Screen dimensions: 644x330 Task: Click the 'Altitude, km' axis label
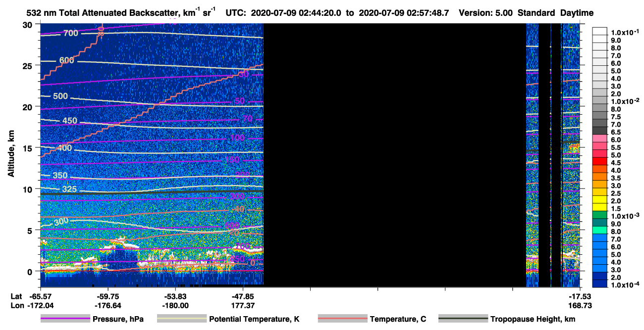click(11, 155)
